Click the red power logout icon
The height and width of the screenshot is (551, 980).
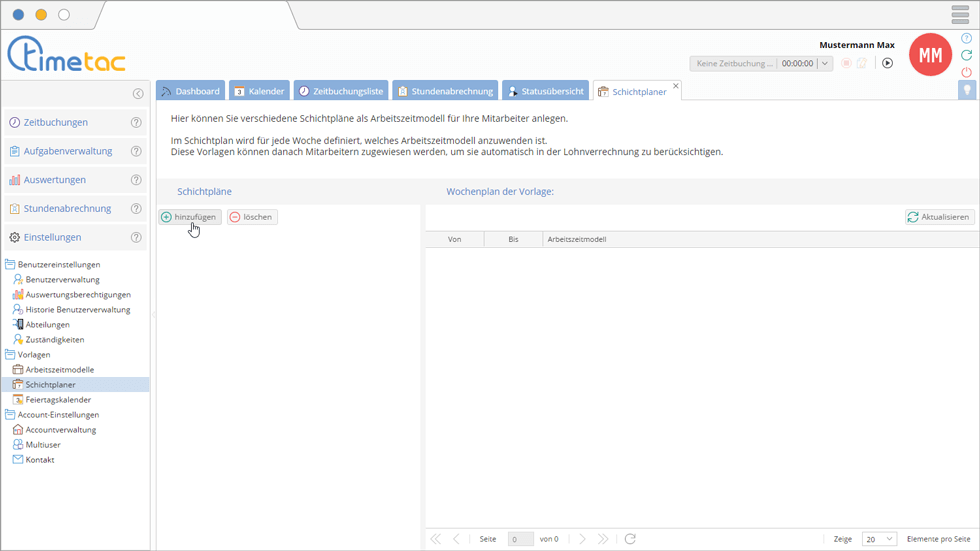coord(966,72)
